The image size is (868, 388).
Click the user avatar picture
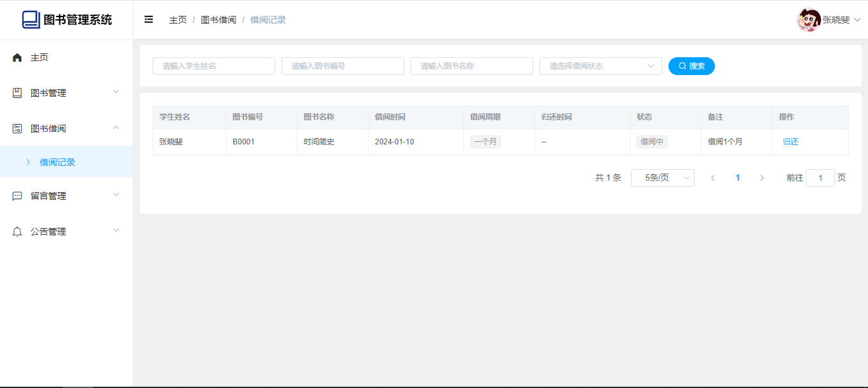point(808,20)
